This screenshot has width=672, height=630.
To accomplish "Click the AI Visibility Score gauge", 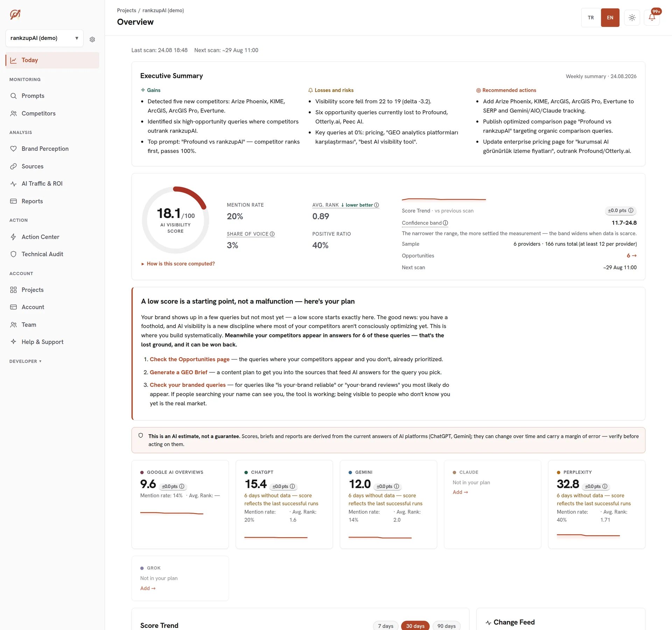I will click(x=175, y=220).
